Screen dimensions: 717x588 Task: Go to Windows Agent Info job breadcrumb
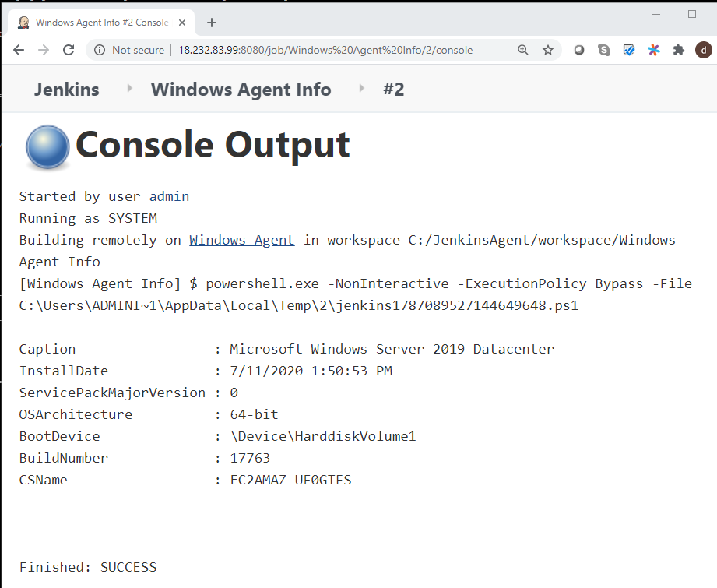241,90
